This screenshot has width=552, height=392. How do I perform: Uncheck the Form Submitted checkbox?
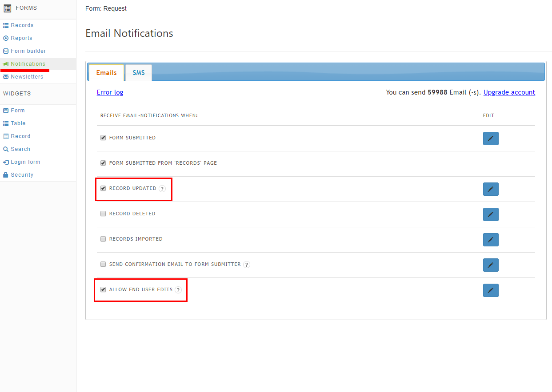(x=103, y=138)
